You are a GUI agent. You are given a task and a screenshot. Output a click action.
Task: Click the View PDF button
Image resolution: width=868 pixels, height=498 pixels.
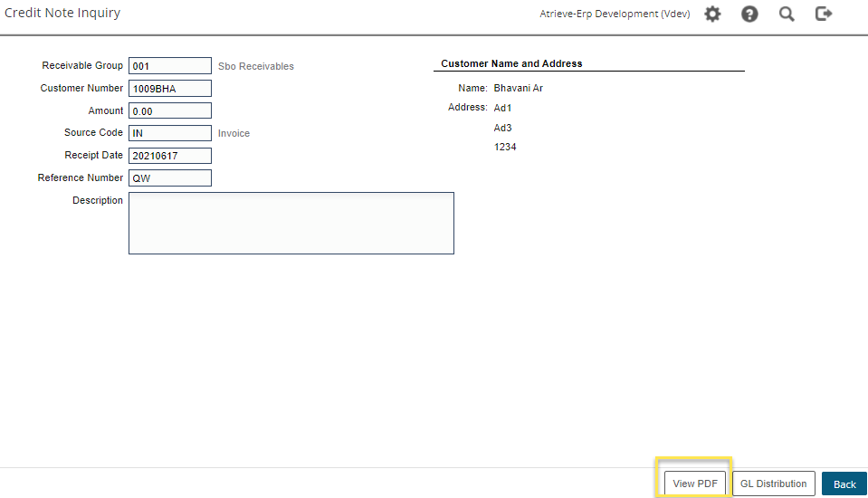[x=694, y=484]
